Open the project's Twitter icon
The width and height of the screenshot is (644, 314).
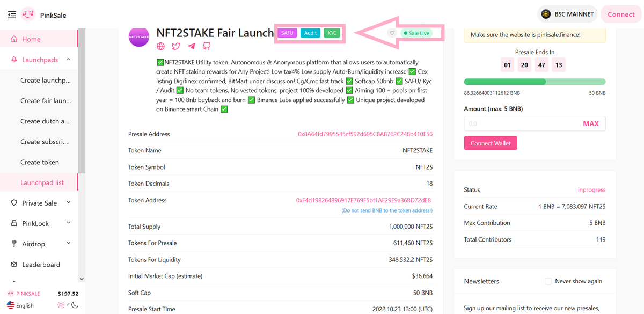pyautogui.click(x=176, y=47)
